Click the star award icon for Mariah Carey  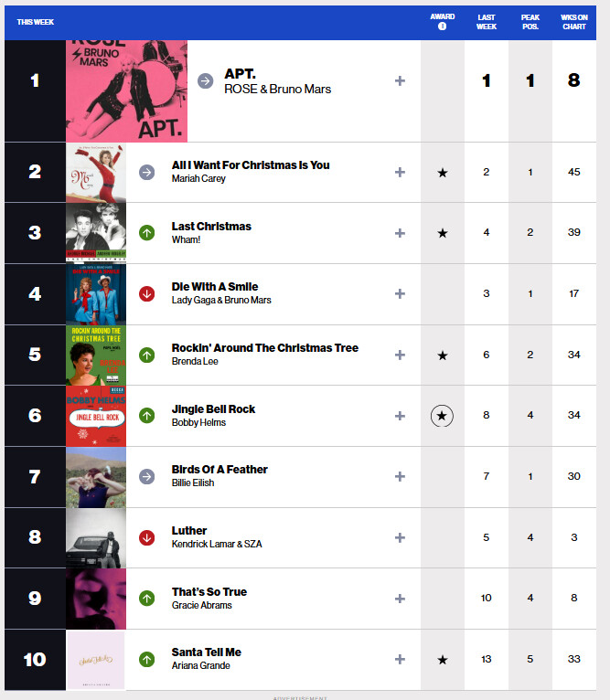coord(443,173)
